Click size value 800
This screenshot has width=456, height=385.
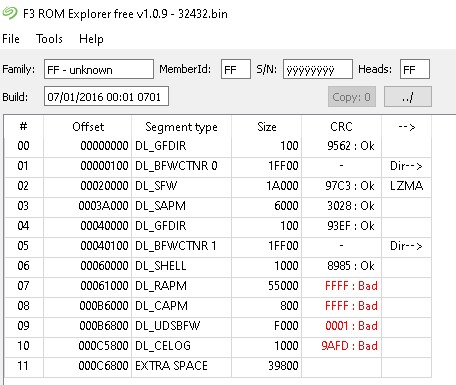(x=289, y=306)
